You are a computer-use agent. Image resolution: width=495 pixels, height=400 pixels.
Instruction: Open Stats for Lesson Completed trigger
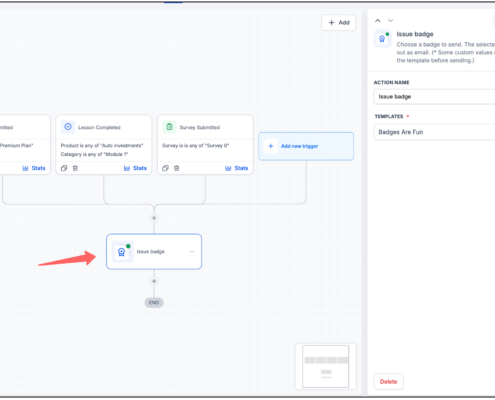[135, 168]
